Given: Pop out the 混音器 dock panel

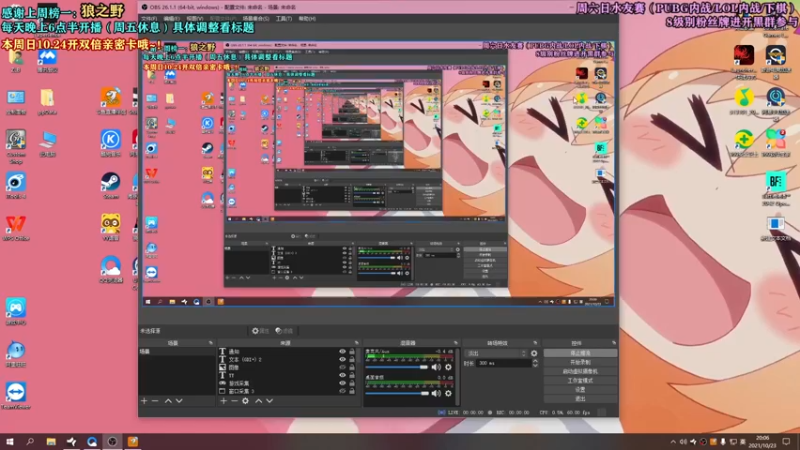Looking at the screenshot, I should [456, 343].
